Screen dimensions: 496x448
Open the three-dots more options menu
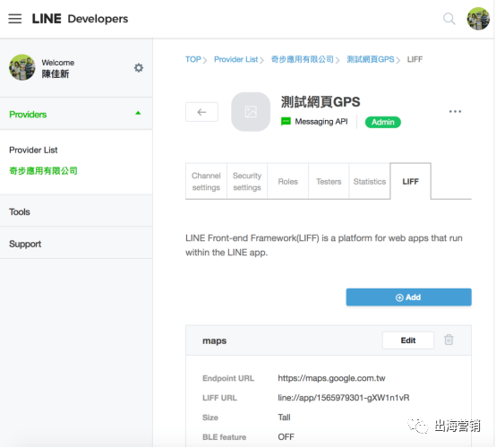tap(455, 111)
